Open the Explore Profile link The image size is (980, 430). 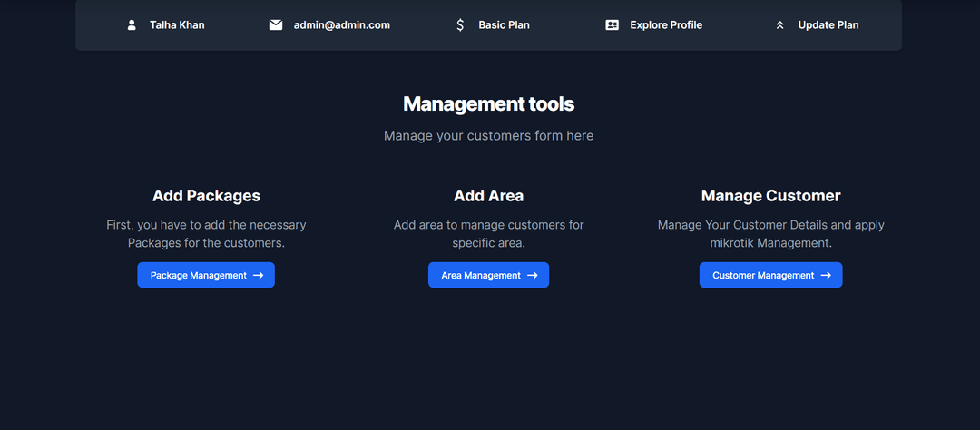[x=666, y=25]
